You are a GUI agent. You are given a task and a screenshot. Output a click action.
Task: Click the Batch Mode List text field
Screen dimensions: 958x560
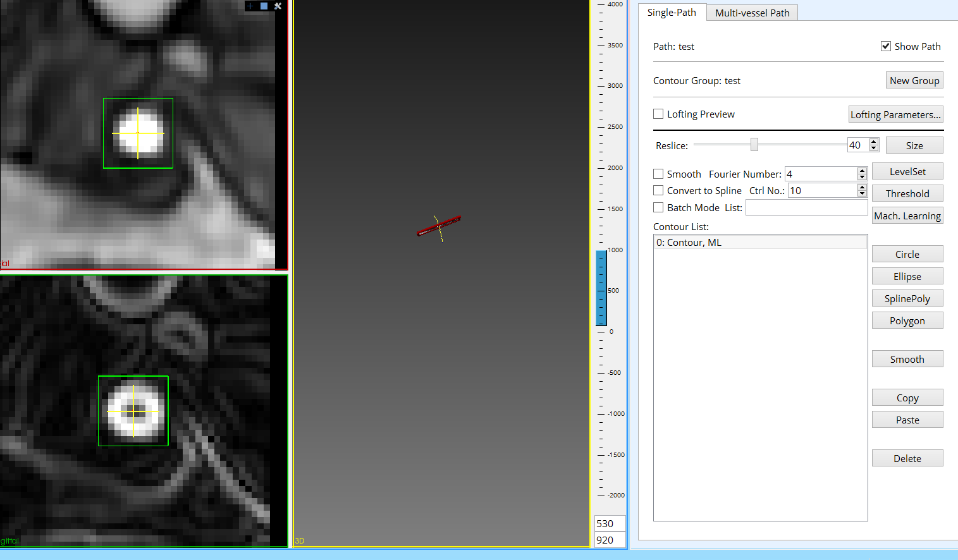pos(806,207)
